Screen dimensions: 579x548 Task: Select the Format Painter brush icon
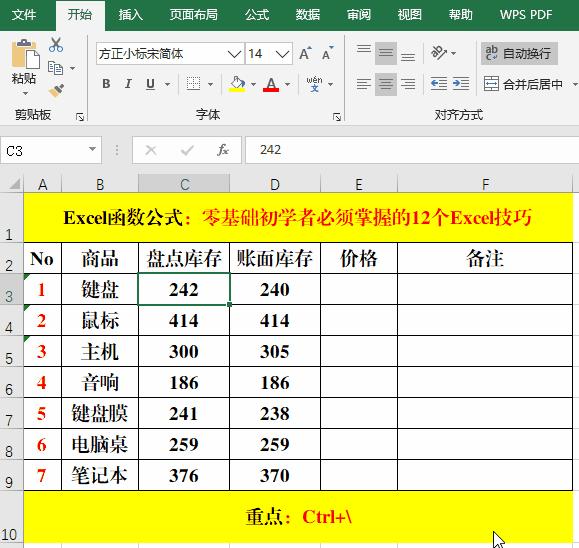[x=56, y=90]
